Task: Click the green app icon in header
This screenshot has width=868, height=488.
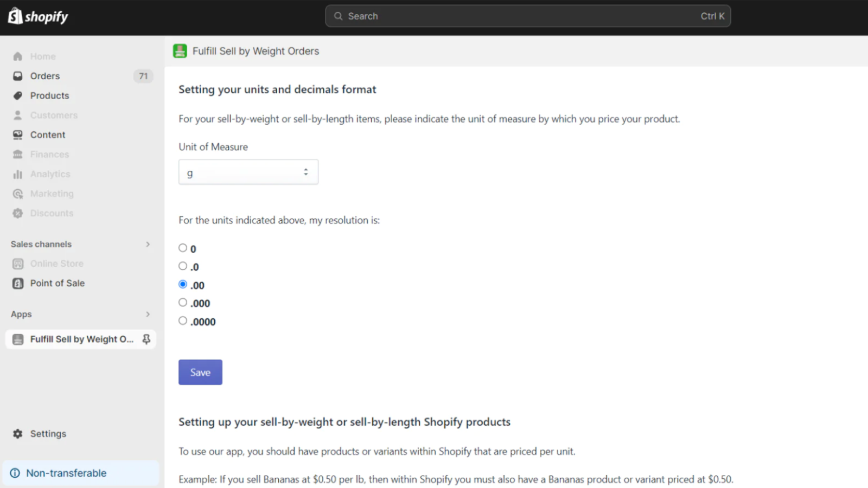Action: 180,51
